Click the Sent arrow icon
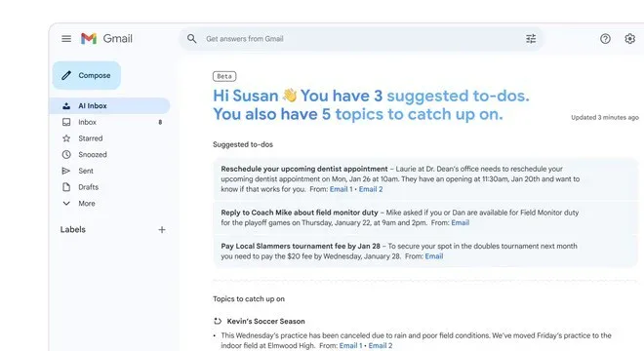The height and width of the screenshot is (351, 644). 65,171
